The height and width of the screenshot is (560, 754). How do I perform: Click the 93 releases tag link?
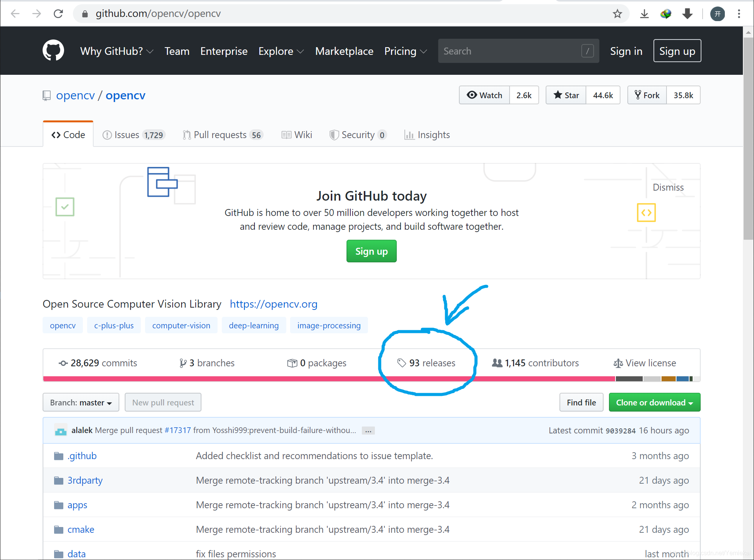click(x=426, y=363)
